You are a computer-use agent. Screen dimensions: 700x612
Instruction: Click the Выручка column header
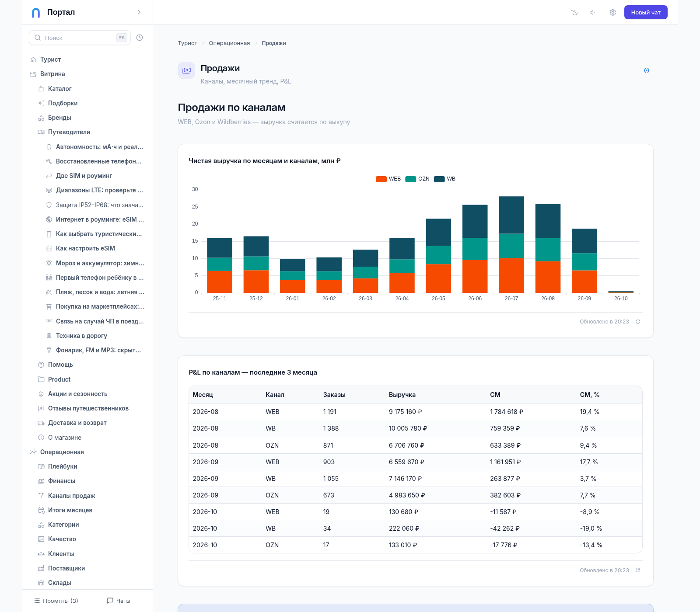[402, 395]
